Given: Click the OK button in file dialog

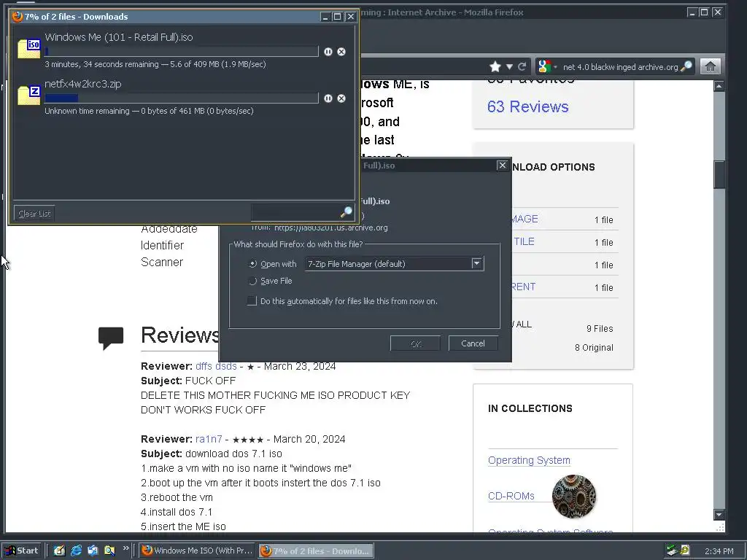Looking at the screenshot, I should (x=415, y=344).
